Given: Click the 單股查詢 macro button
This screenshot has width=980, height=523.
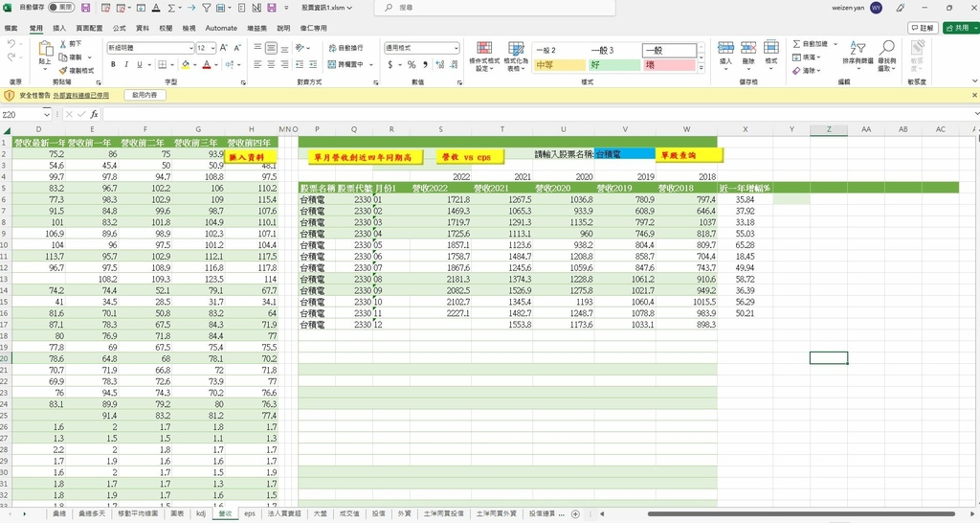Looking at the screenshot, I should pos(689,155).
